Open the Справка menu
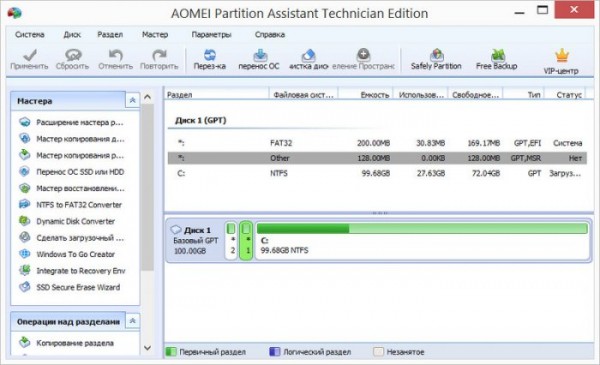The height and width of the screenshot is (365, 600). 270,34
